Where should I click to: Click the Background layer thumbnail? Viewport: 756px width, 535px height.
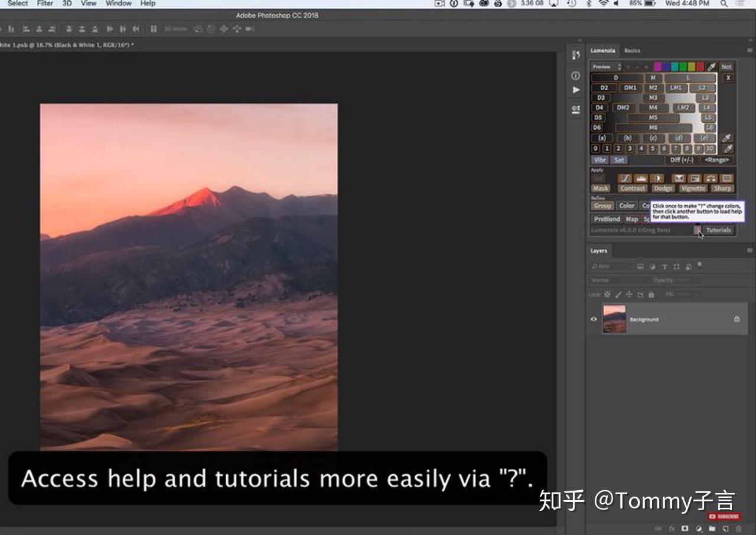point(614,319)
